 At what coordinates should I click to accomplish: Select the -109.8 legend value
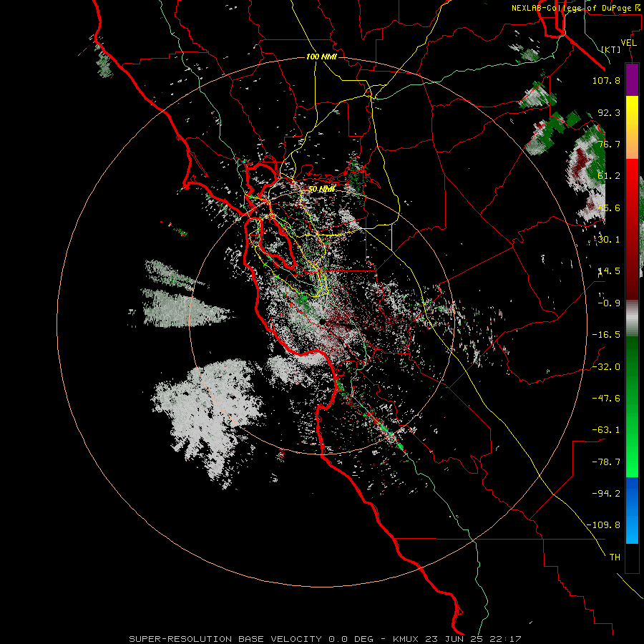(x=603, y=525)
